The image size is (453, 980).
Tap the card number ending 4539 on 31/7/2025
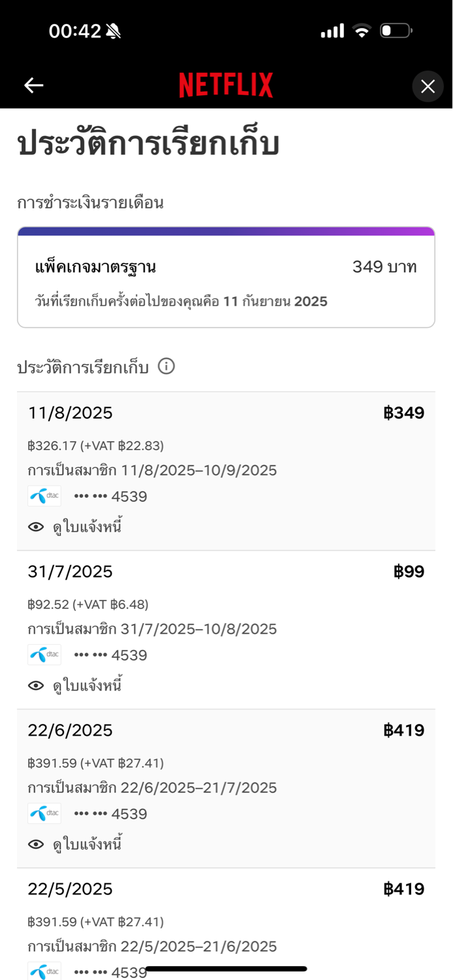[110, 655]
